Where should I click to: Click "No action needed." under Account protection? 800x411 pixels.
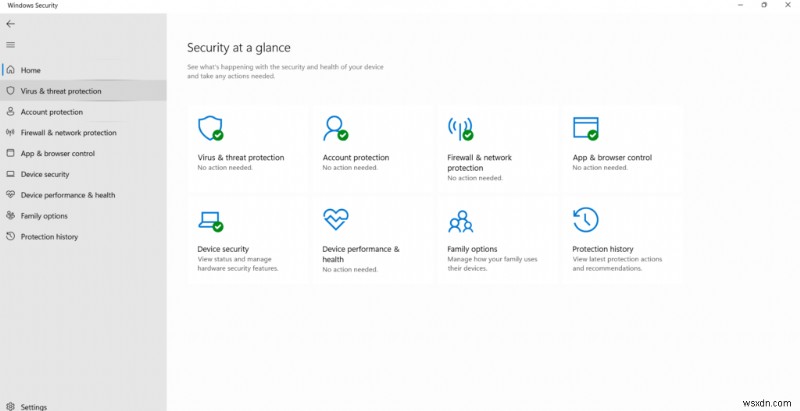click(x=350, y=168)
